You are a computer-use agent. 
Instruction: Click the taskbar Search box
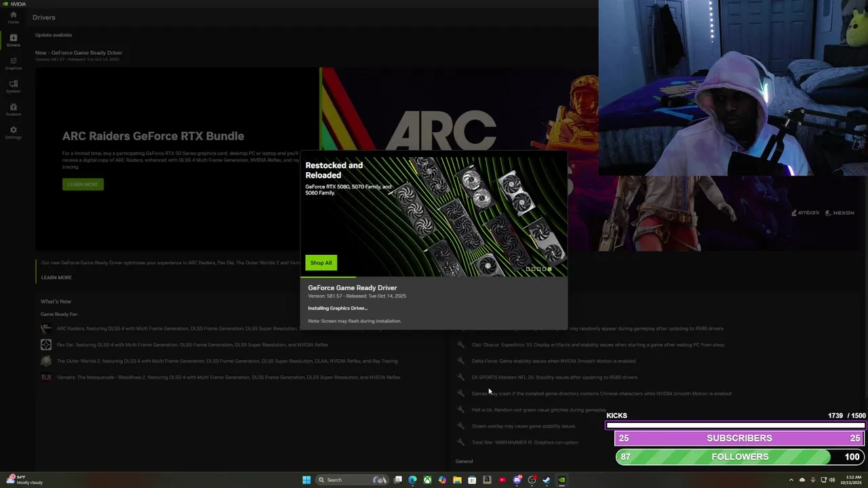coord(353,480)
